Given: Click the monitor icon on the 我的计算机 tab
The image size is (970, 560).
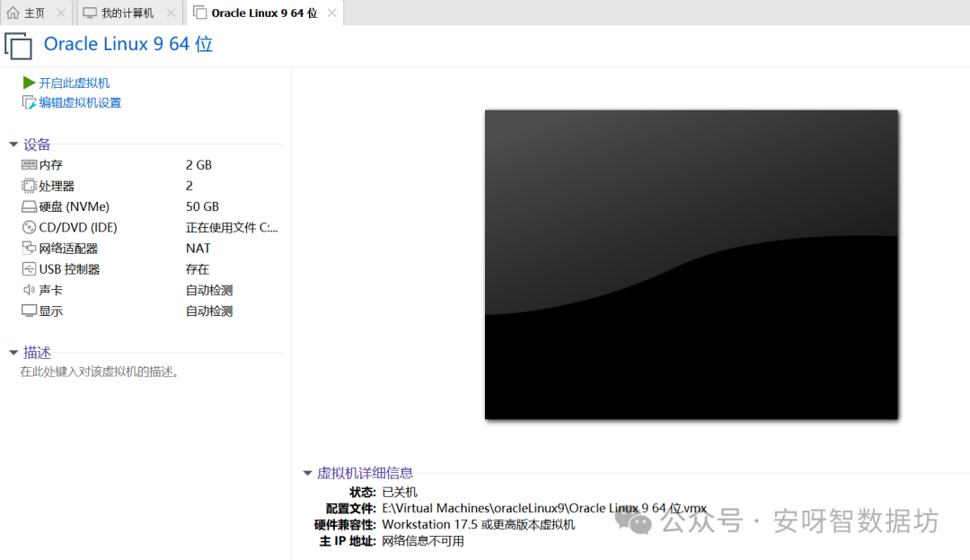Looking at the screenshot, I should point(90,13).
